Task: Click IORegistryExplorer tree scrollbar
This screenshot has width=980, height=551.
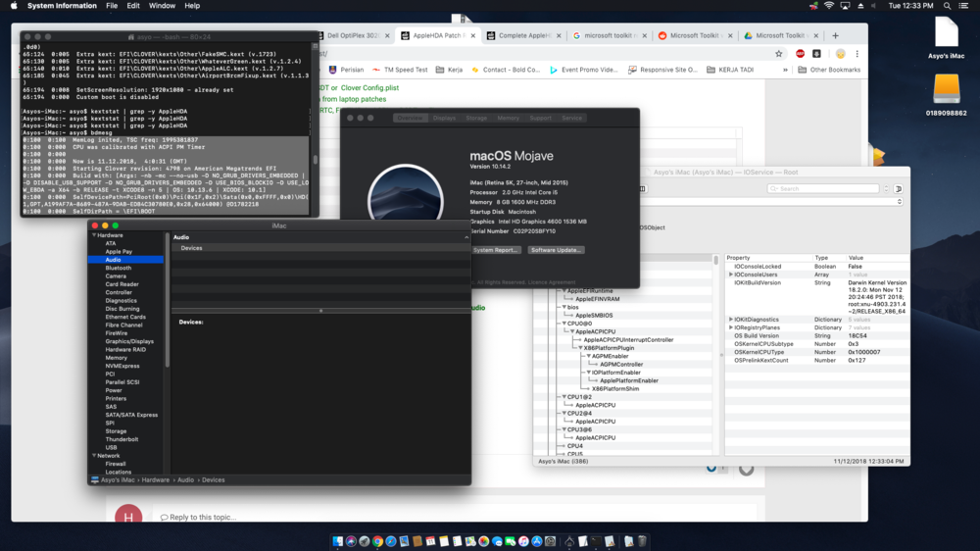Action: click(x=715, y=260)
